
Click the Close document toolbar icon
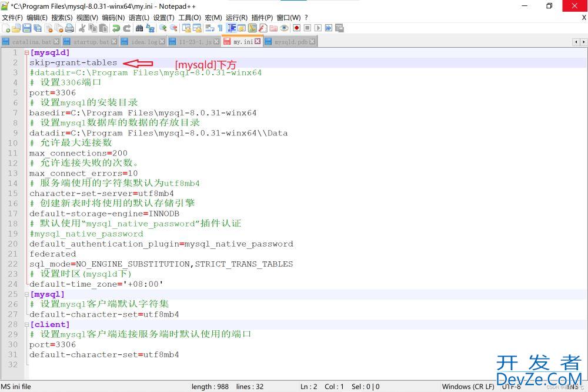pos(48,28)
